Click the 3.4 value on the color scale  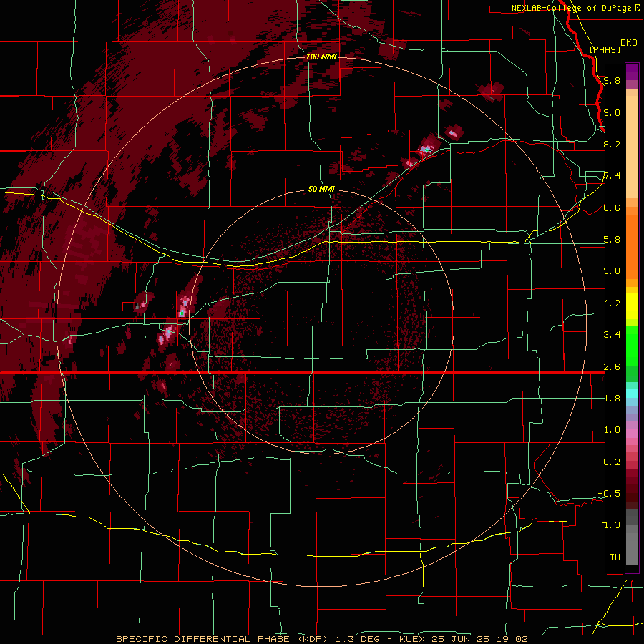click(612, 335)
